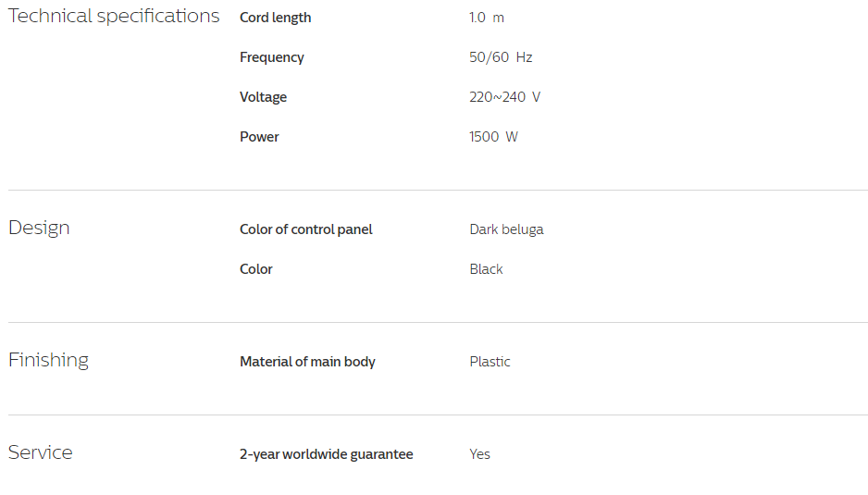This screenshot has height=495, width=868.
Task: Click the 1500 W power value
Action: pos(494,137)
